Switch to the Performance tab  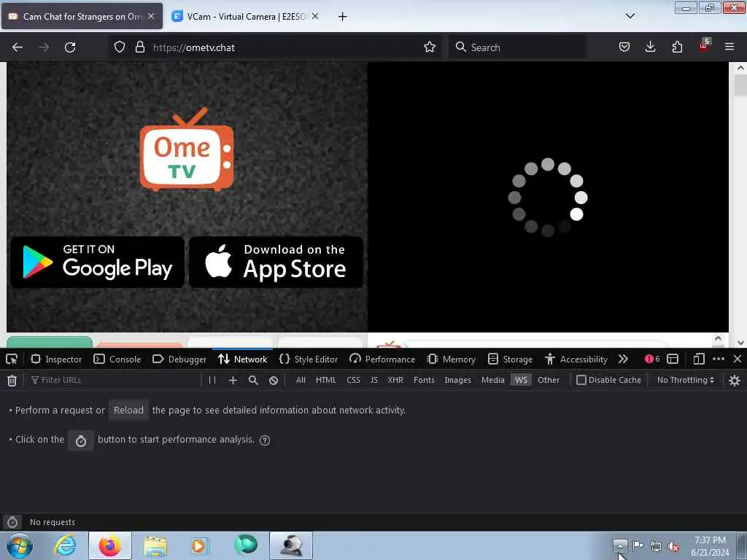click(382, 359)
